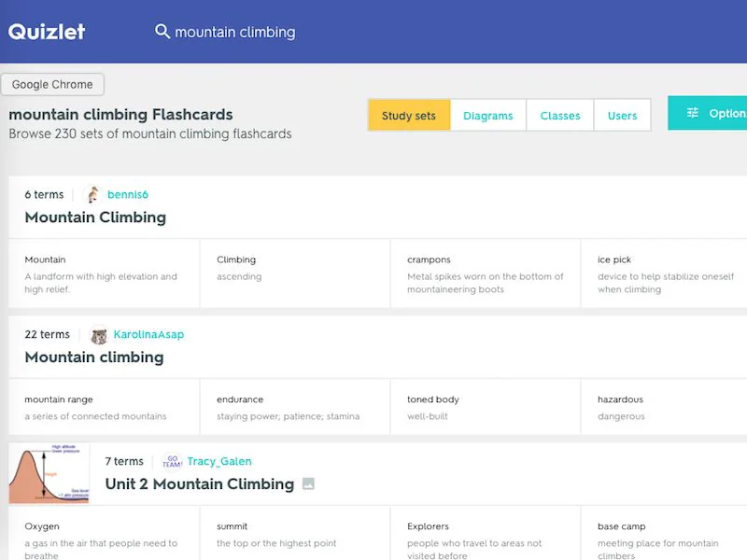Image resolution: width=747 pixels, height=560 pixels.
Task: Open the KarolinaAsap user profile link
Action: pos(148,334)
